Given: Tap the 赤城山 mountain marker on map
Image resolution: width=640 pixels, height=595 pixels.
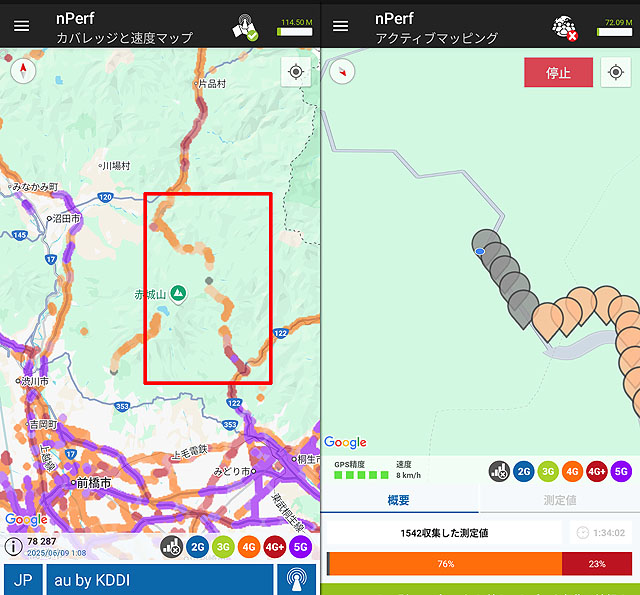Looking at the screenshot, I should tap(177, 293).
